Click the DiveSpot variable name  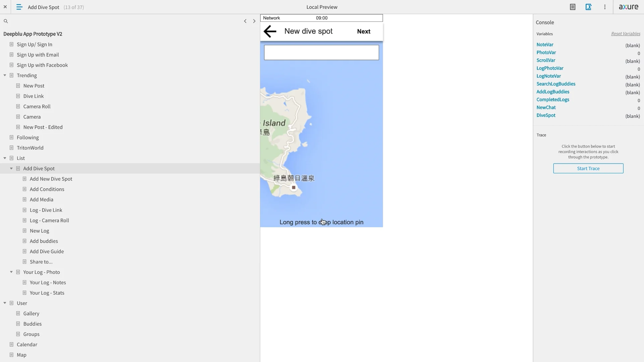point(546,115)
